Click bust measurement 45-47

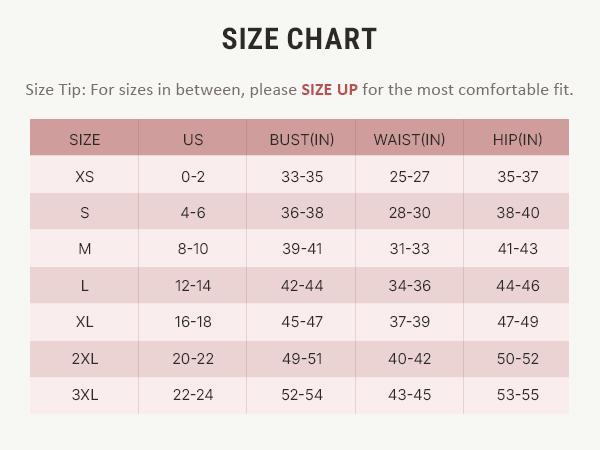[x=302, y=322]
